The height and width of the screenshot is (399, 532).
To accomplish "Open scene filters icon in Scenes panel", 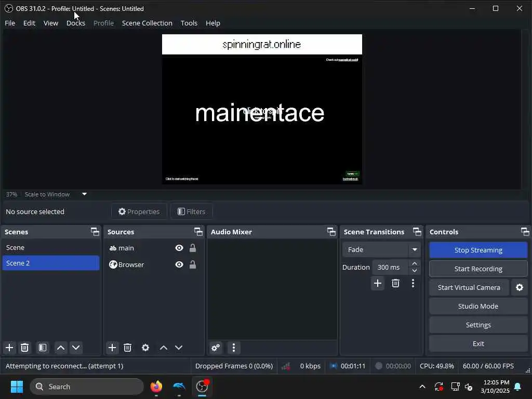I will click(43, 348).
